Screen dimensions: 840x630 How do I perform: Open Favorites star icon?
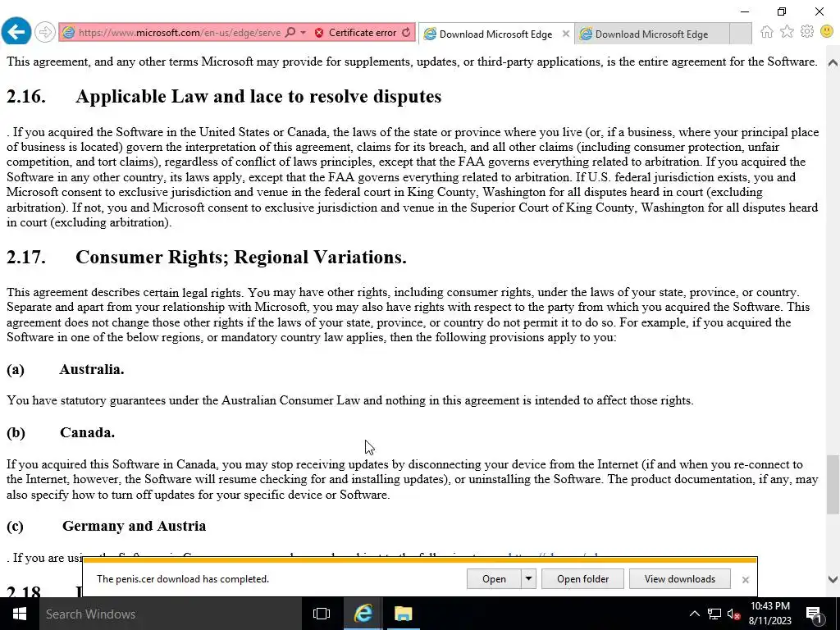point(787,32)
